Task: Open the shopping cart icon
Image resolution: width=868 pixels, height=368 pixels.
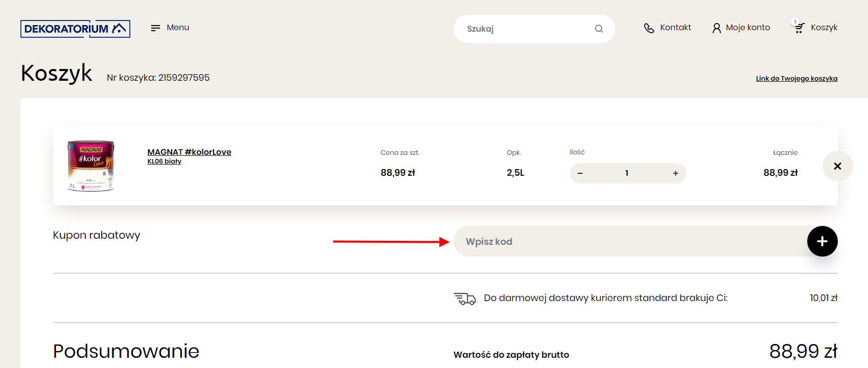Action: coord(799,28)
